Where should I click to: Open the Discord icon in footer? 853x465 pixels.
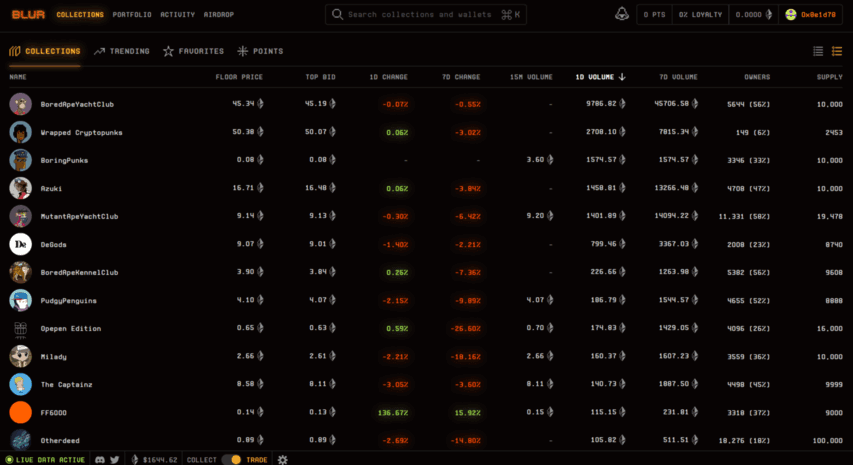click(100, 460)
